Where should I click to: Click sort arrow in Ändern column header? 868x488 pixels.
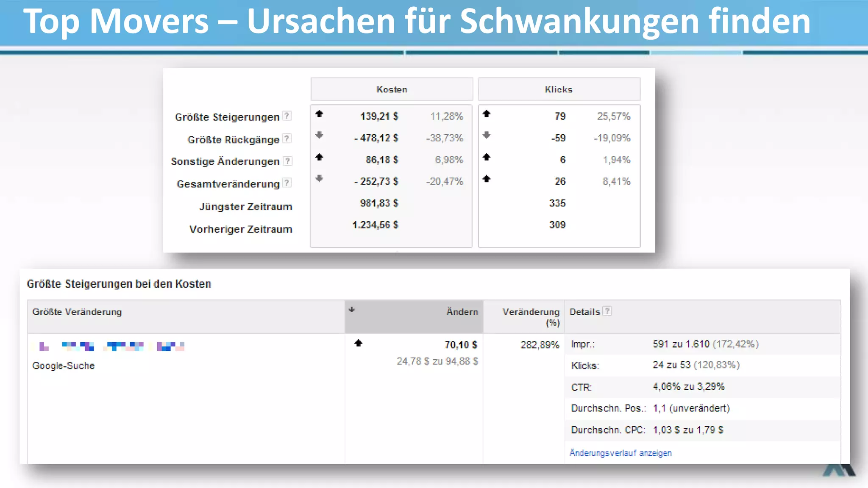[x=351, y=310]
